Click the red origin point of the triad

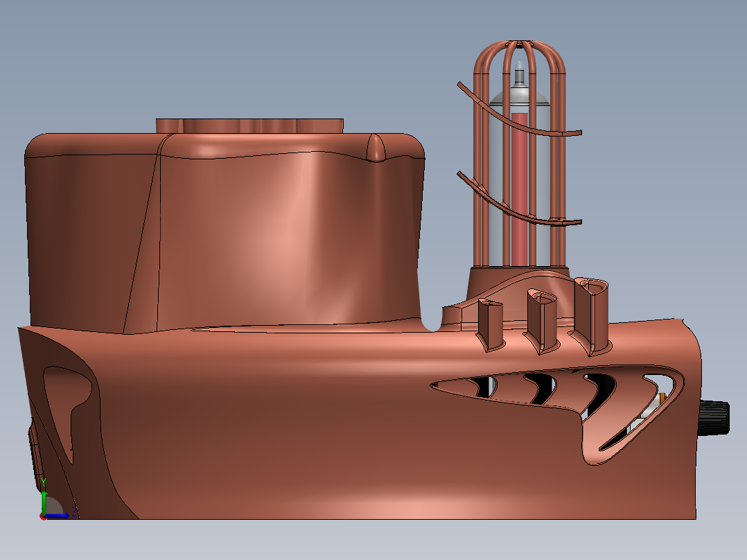pyautogui.click(x=43, y=518)
